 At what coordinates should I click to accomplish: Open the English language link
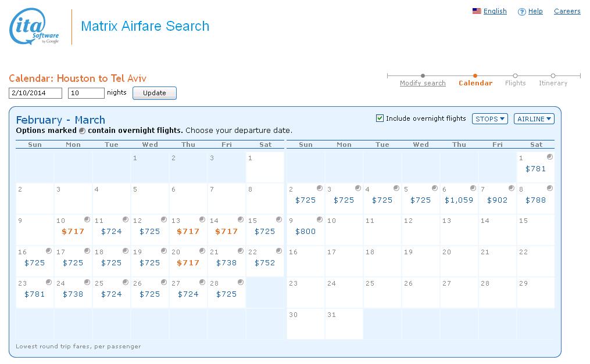[x=495, y=11]
